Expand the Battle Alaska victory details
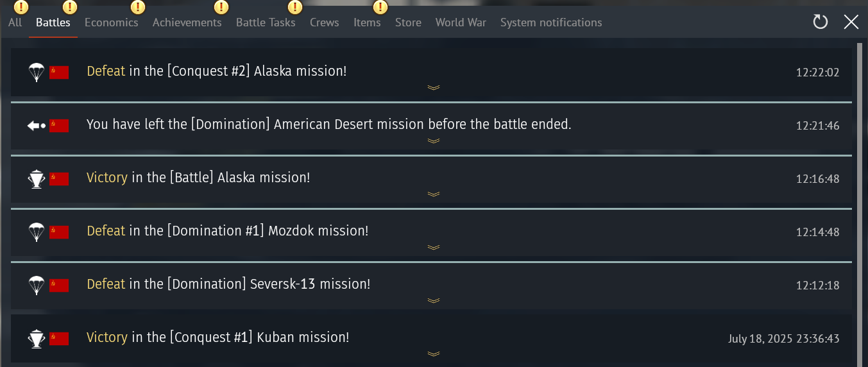 [x=434, y=194]
